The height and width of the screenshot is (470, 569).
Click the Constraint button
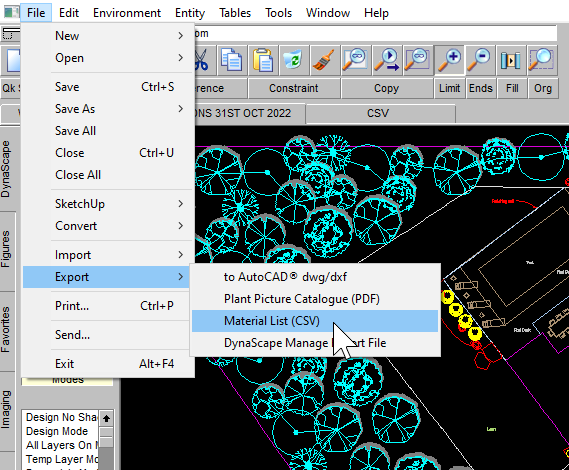294,88
